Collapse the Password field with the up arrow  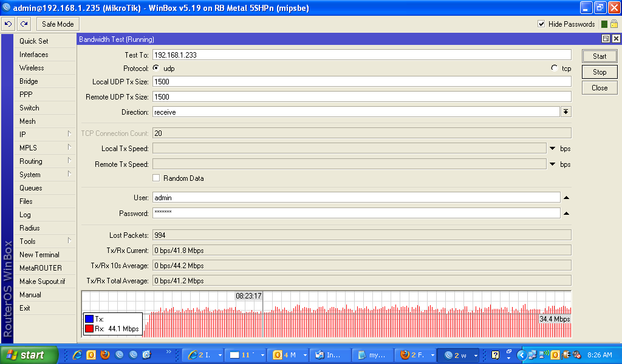(x=567, y=213)
